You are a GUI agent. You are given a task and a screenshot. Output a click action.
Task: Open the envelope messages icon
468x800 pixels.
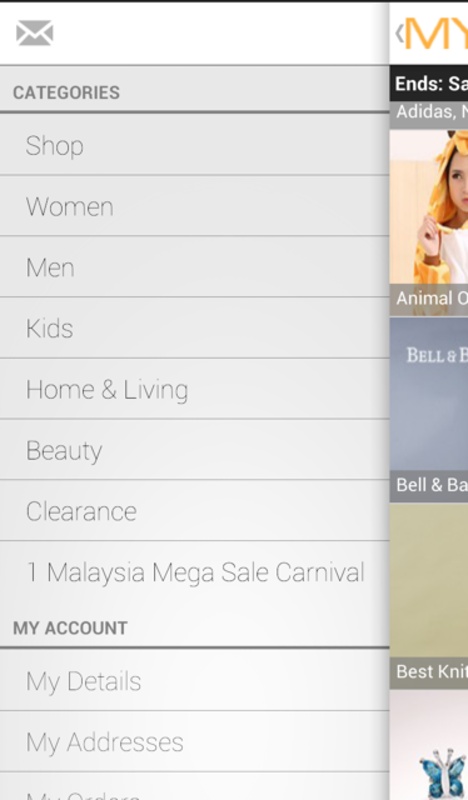click(35, 33)
